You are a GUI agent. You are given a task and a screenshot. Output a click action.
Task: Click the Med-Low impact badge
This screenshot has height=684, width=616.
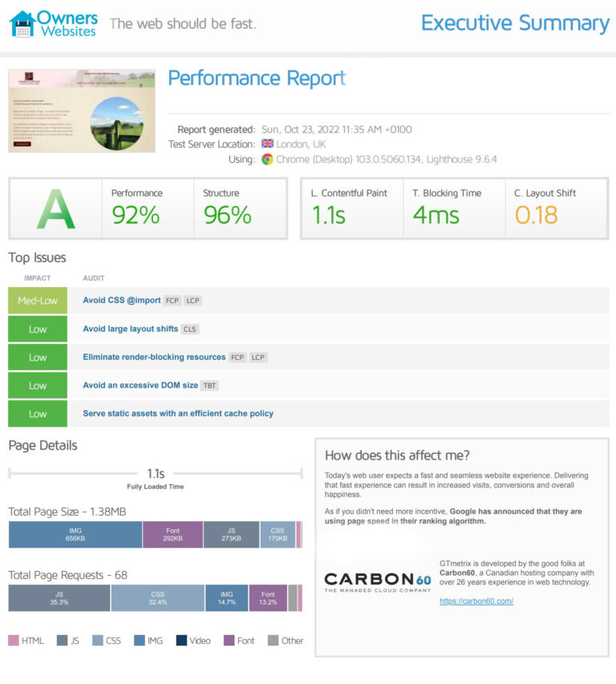[x=38, y=301]
